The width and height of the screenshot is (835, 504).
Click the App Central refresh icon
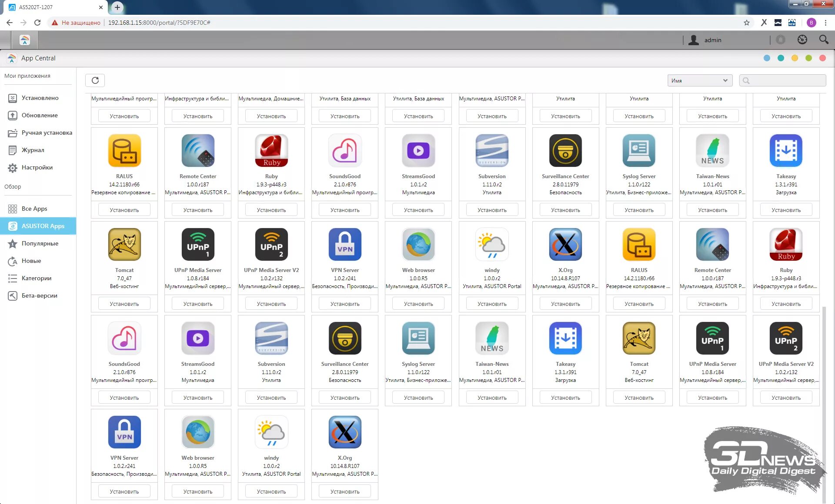(95, 80)
